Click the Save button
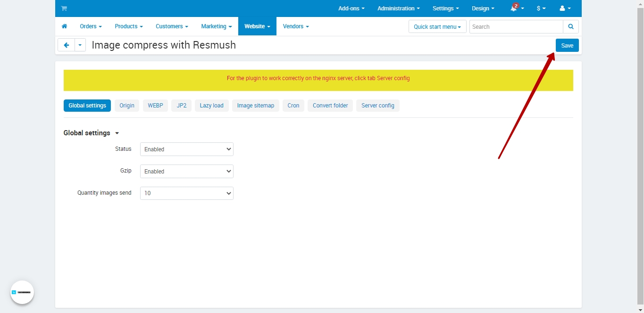The width and height of the screenshot is (644, 313). pyautogui.click(x=567, y=45)
